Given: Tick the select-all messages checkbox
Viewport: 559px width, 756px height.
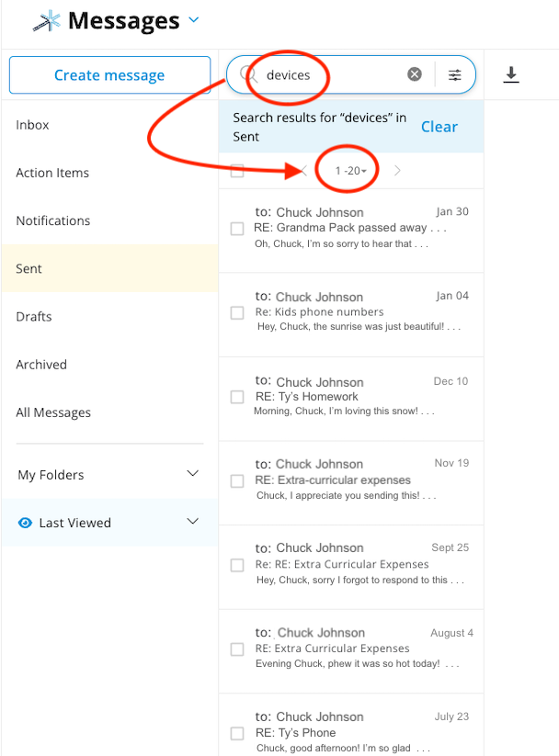Looking at the screenshot, I should tap(237, 171).
